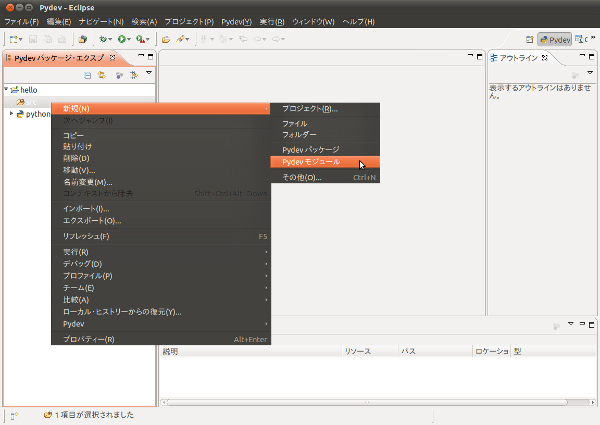
Task: Close the Outline view tab
Action: click(545, 58)
